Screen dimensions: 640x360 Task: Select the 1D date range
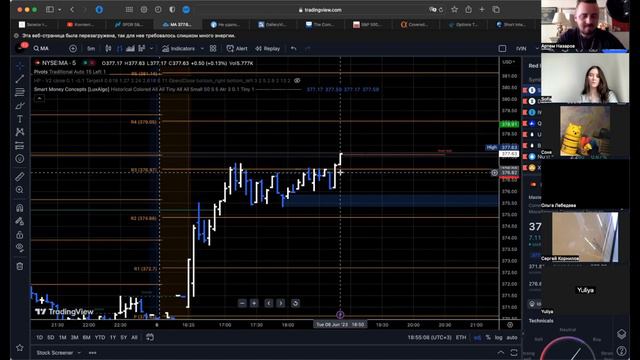tap(39, 338)
